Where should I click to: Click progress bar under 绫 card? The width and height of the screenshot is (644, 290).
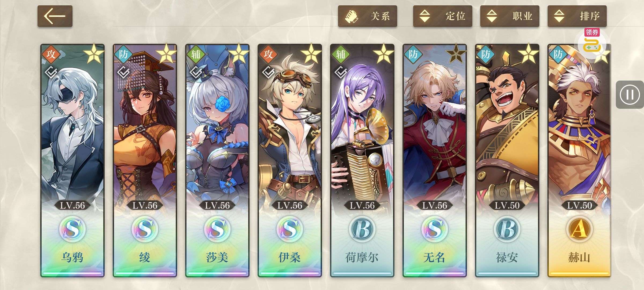pos(145,273)
